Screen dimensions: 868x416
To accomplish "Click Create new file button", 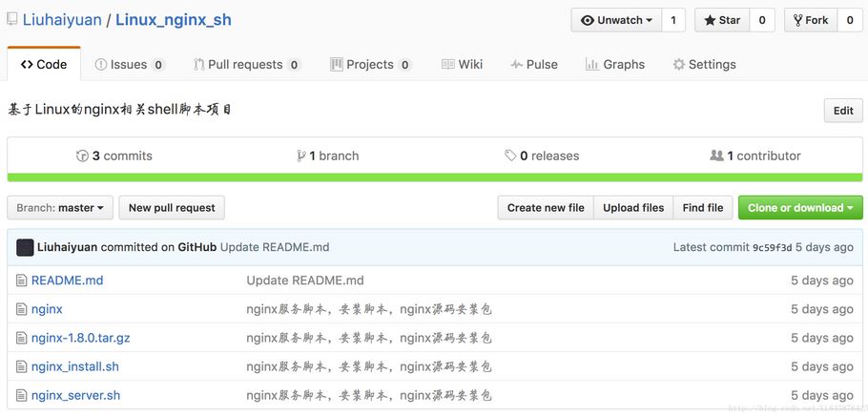I will (546, 208).
